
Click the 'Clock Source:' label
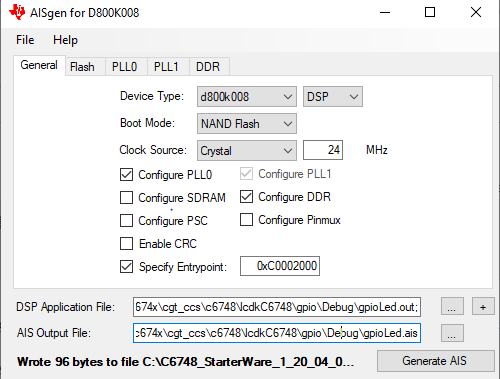pyautogui.click(x=153, y=150)
